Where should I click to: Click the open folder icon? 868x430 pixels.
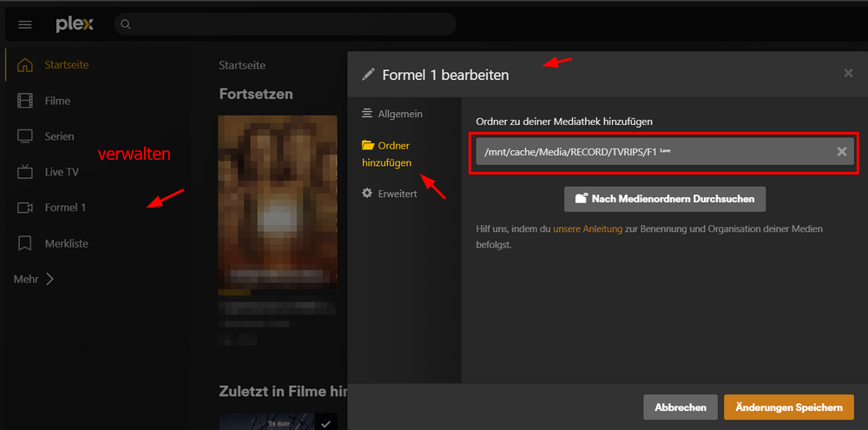367,145
